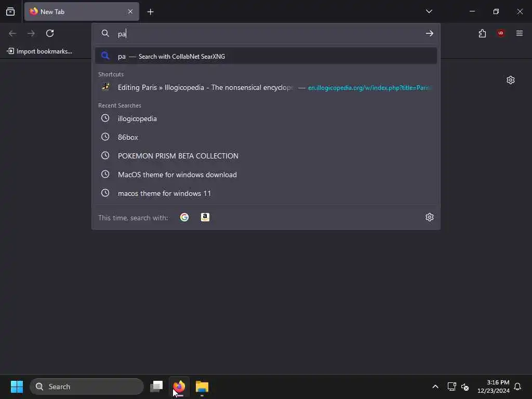The height and width of the screenshot is (399, 532).
Task: Go back one page
Action: click(12, 33)
